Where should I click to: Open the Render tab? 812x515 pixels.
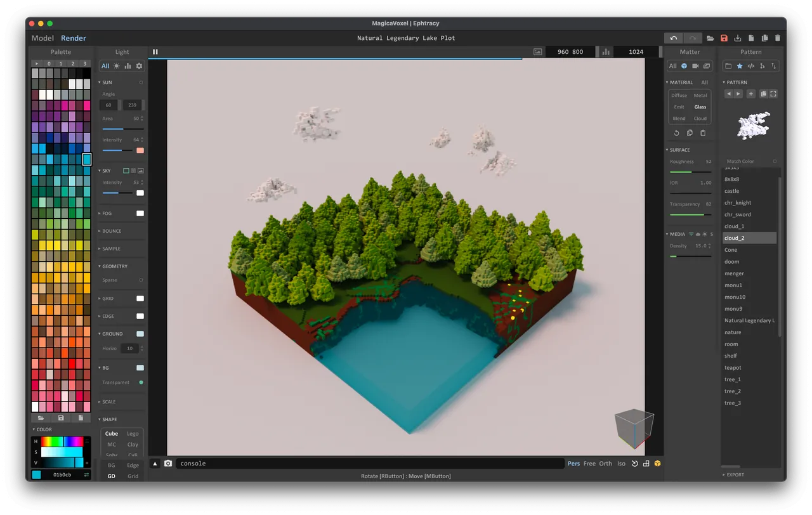pyautogui.click(x=74, y=38)
